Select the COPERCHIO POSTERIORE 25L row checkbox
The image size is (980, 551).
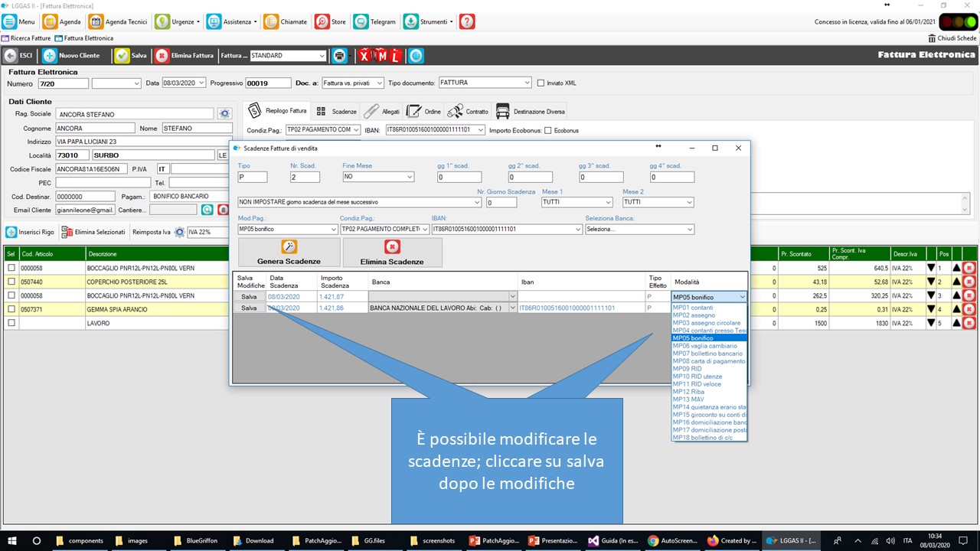coord(11,282)
